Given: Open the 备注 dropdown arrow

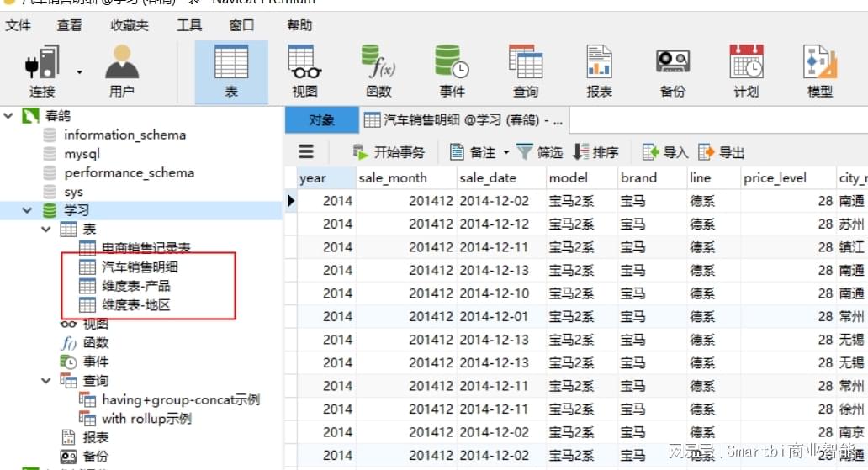Looking at the screenshot, I should pos(506,151).
